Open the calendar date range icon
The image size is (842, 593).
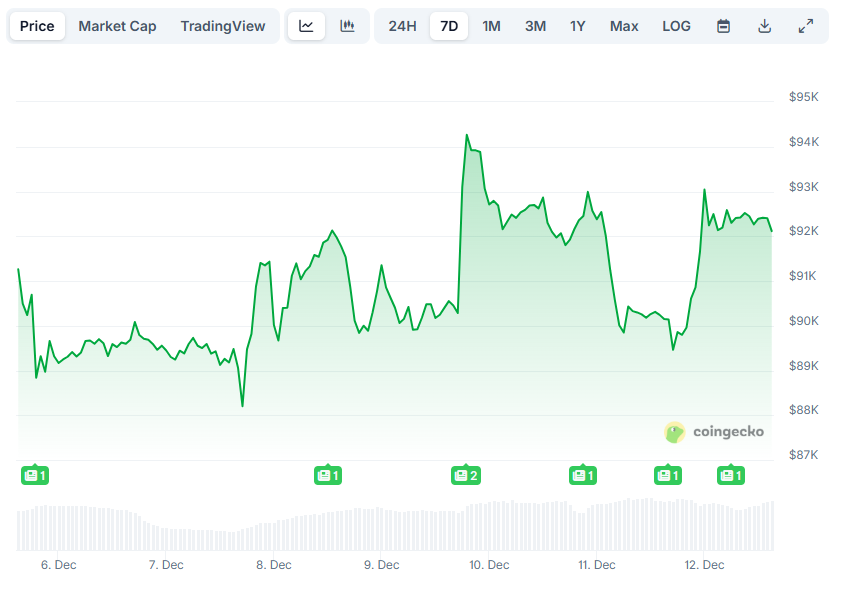723,26
